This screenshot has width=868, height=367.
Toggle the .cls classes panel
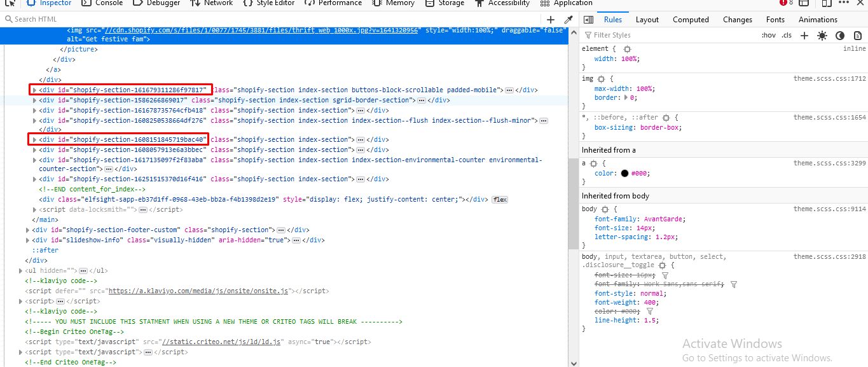coord(787,36)
